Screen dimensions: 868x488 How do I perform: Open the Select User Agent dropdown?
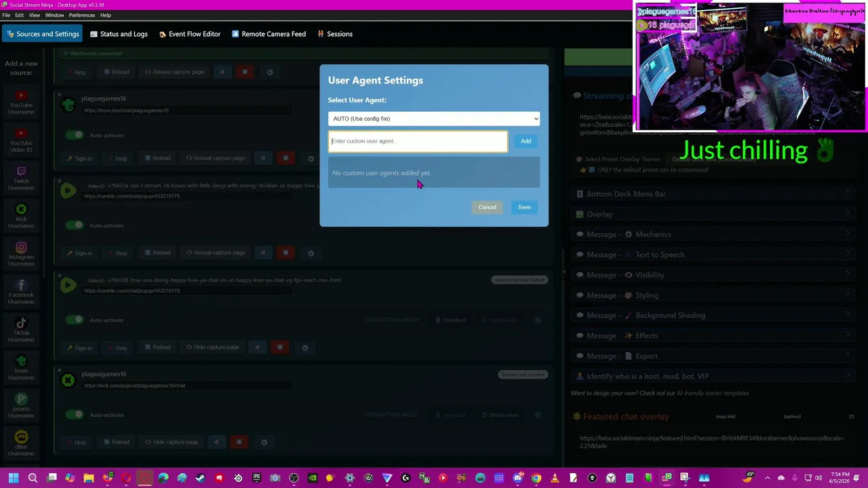click(x=434, y=119)
